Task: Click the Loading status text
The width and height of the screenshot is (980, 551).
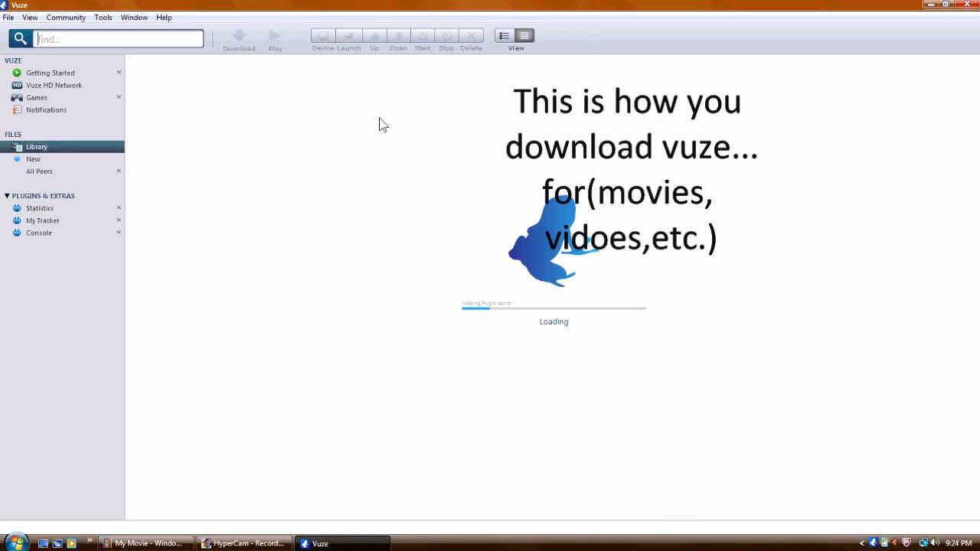Action: (x=554, y=321)
